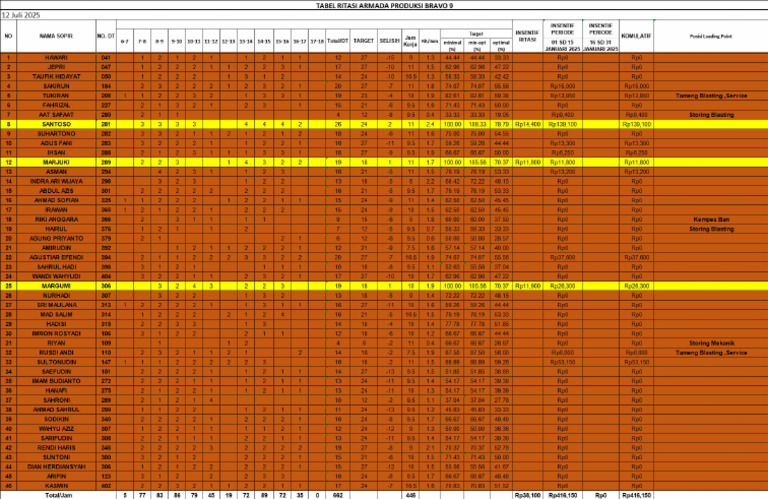Viewport: 768px width, 499px height.
Task: Click driver name MAD SALIM
Action: [x=56, y=314]
